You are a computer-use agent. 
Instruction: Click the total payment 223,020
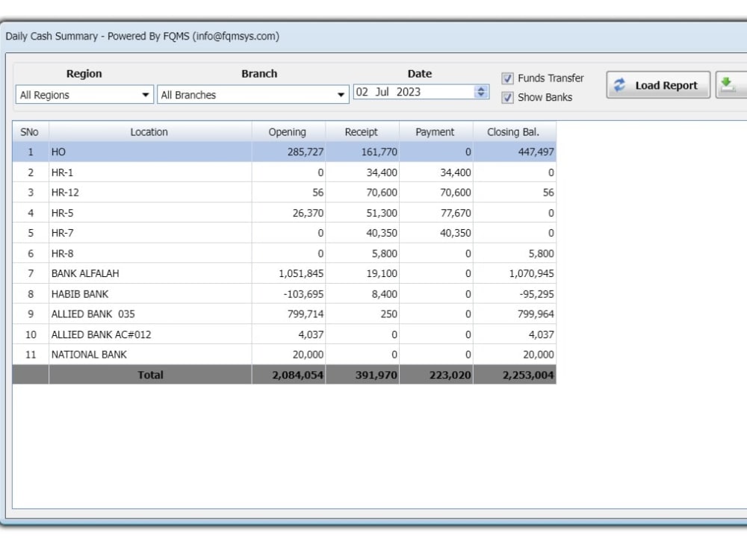coord(450,376)
